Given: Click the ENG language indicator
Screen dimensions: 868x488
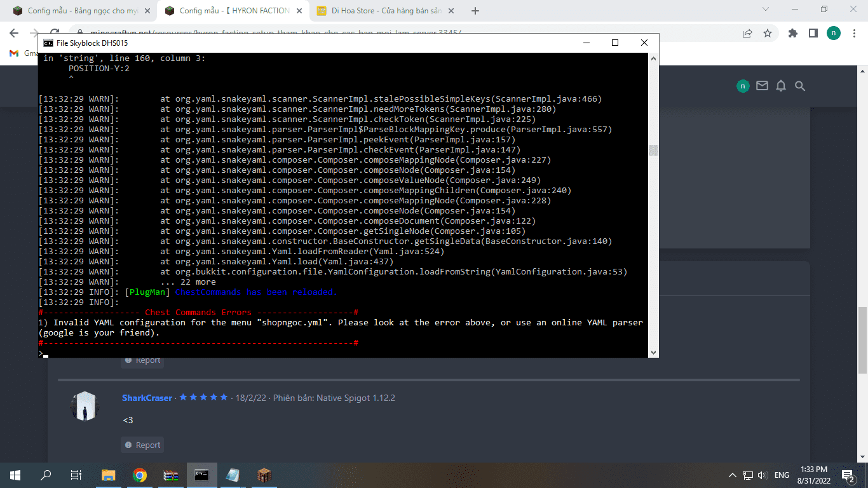Looking at the screenshot, I should pos(782,475).
